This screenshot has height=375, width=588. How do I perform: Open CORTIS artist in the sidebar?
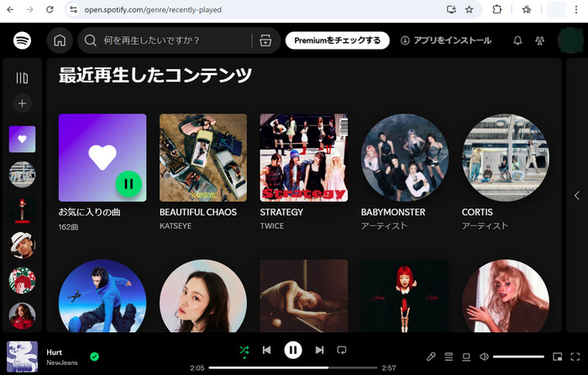pos(22,175)
